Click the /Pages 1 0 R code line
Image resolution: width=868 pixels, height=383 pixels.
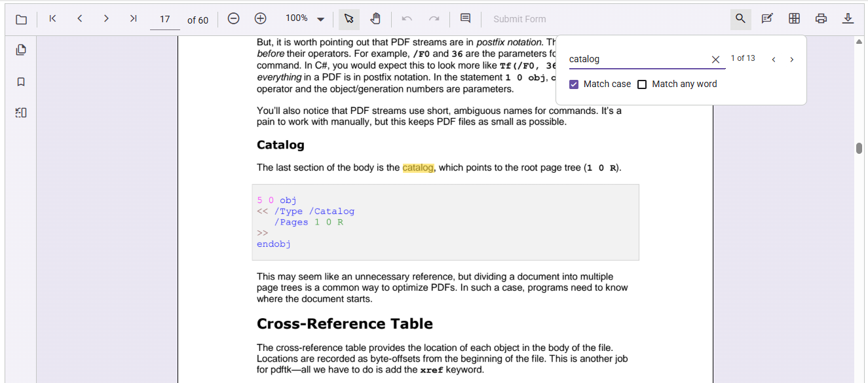[x=309, y=222]
